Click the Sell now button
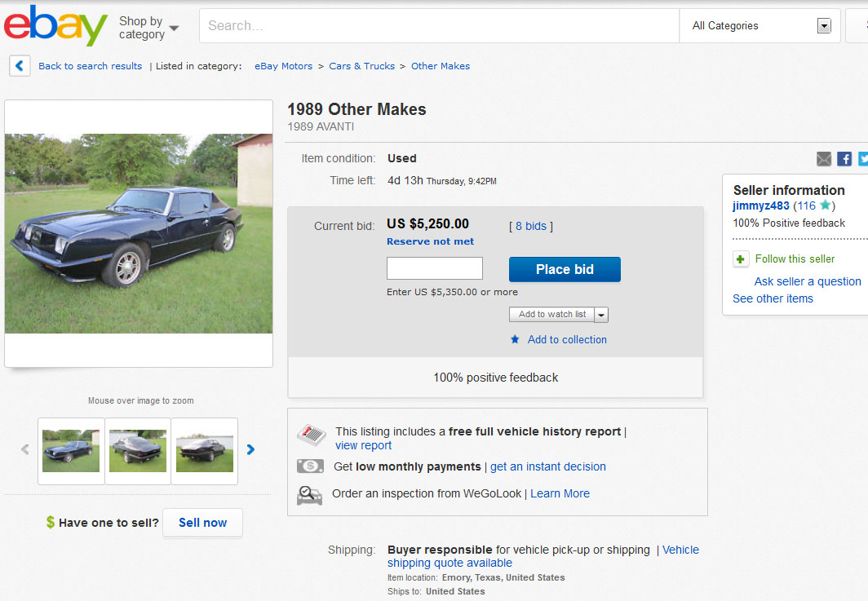 point(202,523)
